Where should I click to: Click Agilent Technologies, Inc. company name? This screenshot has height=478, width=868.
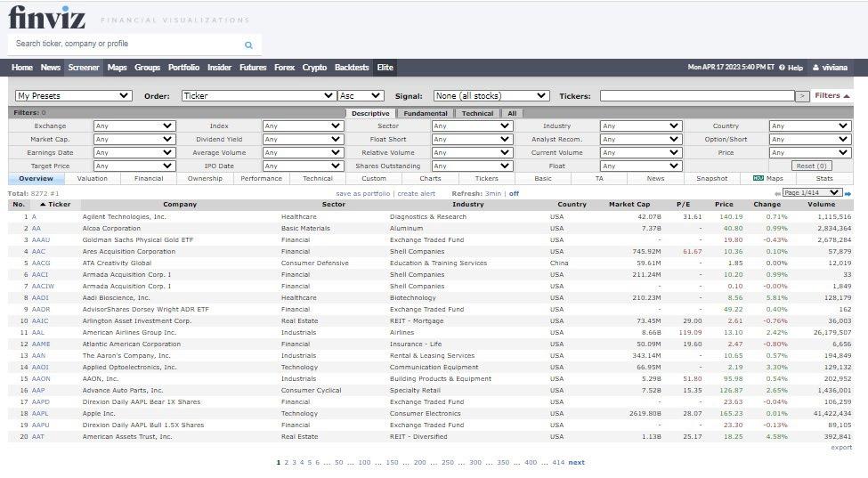pos(124,217)
